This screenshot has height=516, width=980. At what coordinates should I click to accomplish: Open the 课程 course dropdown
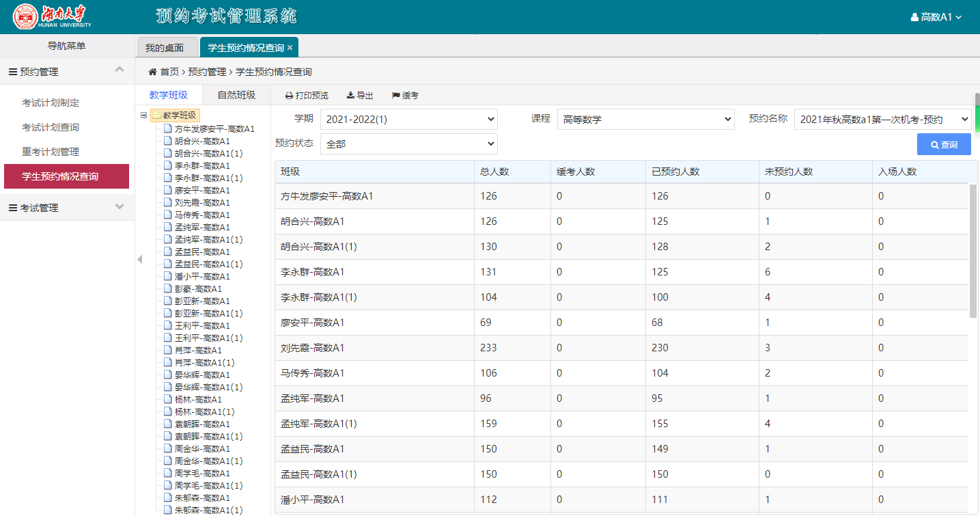(645, 120)
